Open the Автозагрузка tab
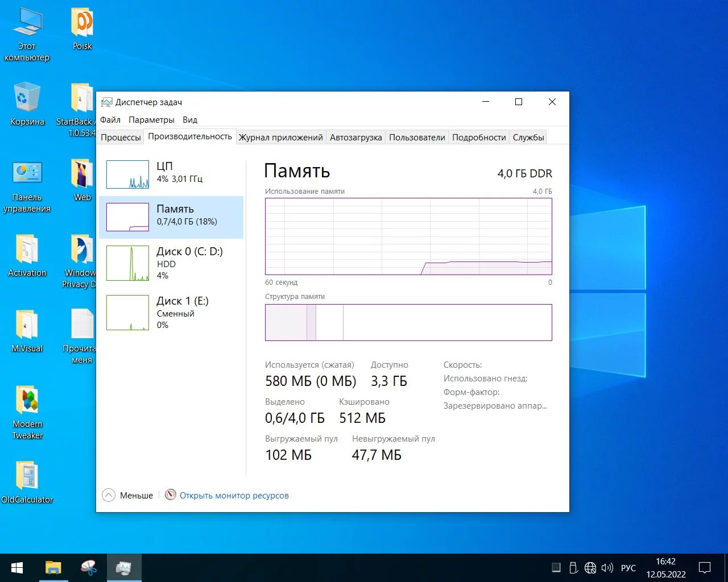 (x=355, y=137)
